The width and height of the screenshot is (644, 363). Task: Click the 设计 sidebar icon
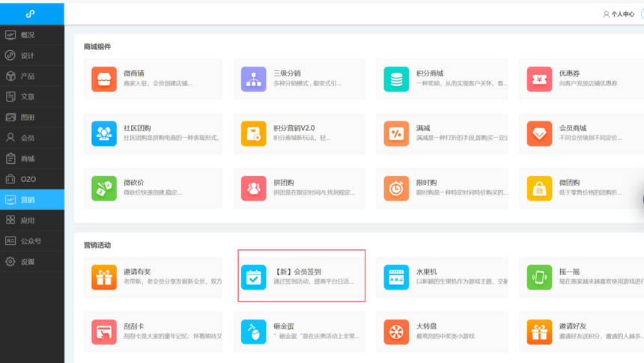(x=10, y=55)
